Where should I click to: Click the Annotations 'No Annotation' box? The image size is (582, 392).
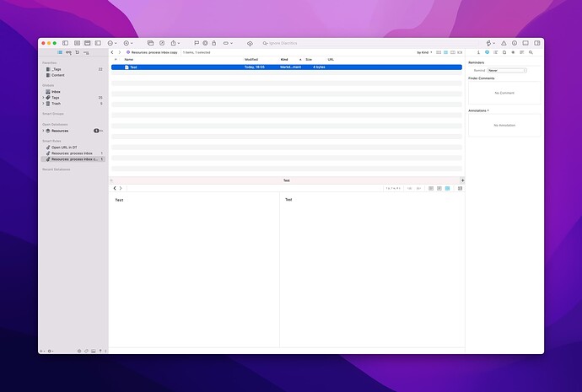pyautogui.click(x=504, y=125)
